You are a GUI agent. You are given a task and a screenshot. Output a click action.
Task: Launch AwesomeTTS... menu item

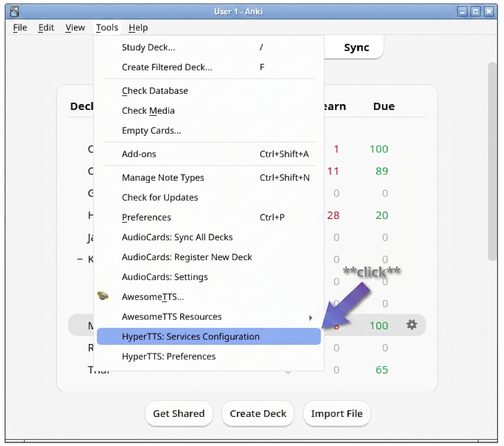point(209,297)
